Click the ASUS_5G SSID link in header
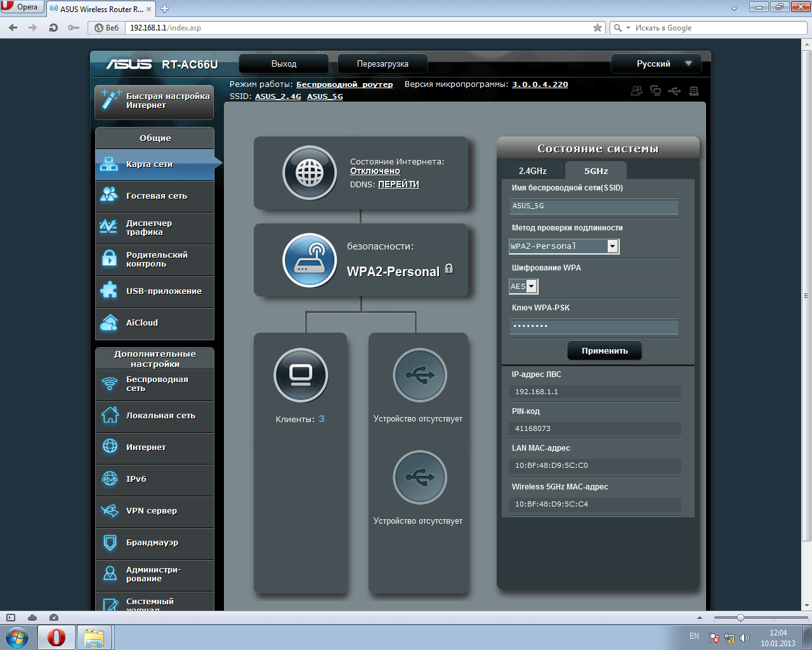The image size is (812, 650). [325, 96]
